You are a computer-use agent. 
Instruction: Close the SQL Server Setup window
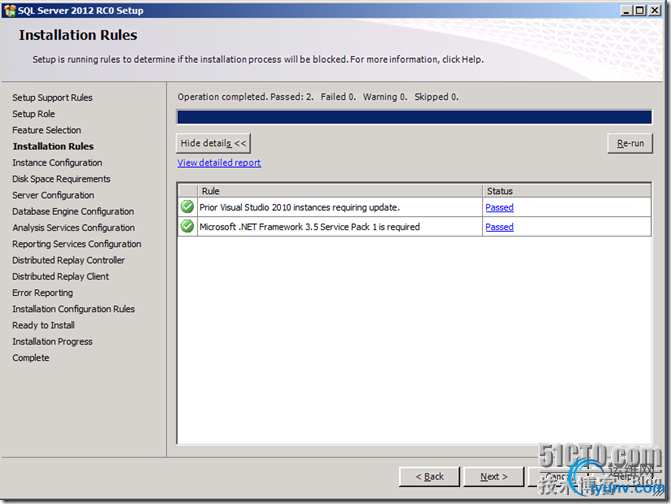coord(655,10)
